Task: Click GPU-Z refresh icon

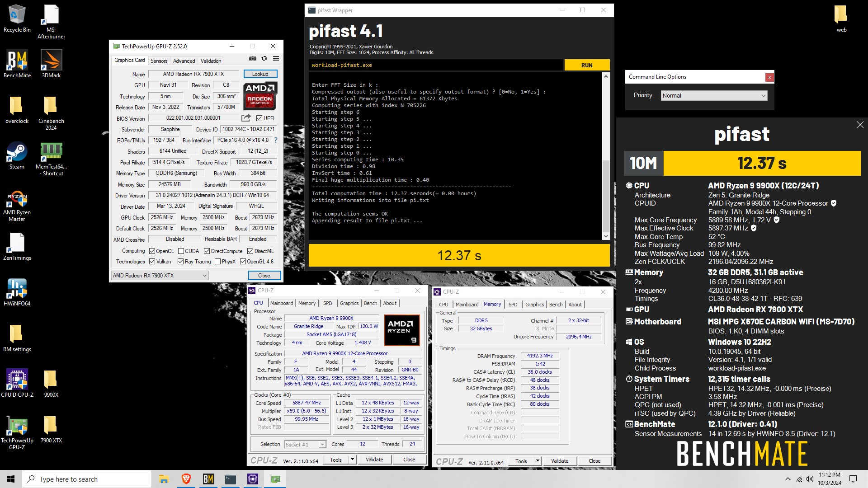Action: tap(264, 59)
